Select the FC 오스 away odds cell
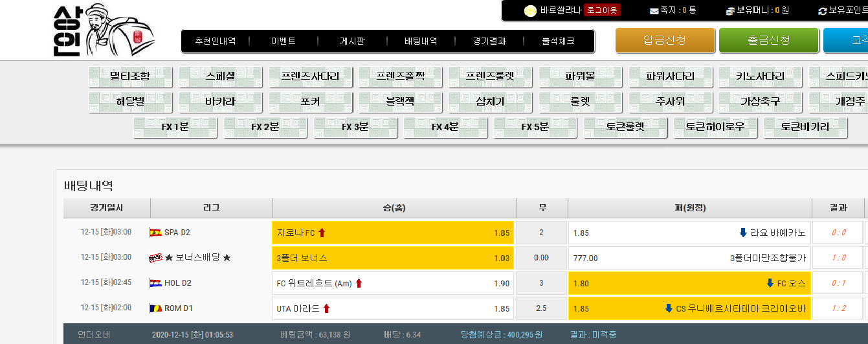 point(689,283)
